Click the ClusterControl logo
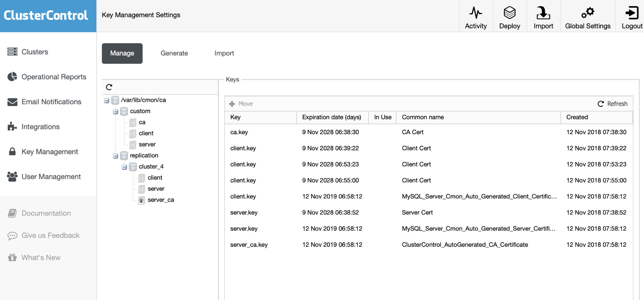Screen dimensions: 644x300 (x=46, y=15)
